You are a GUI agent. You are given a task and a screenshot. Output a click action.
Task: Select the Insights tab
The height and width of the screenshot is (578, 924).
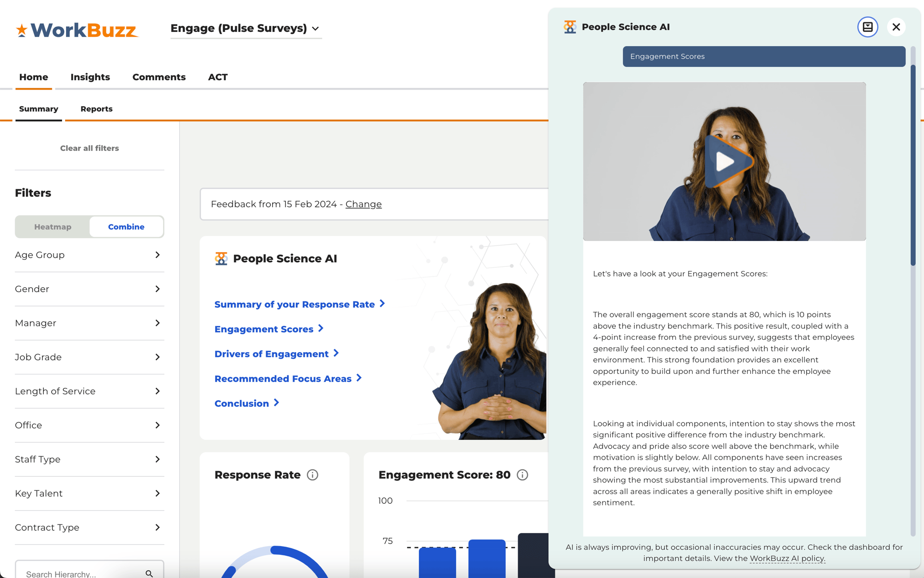click(x=90, y=77)
